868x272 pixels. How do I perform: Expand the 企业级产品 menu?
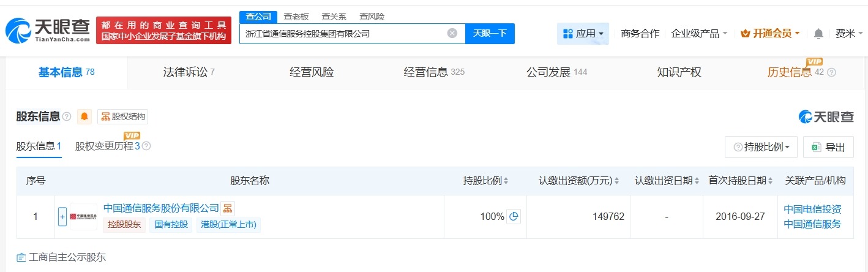(x=699, y=33)
